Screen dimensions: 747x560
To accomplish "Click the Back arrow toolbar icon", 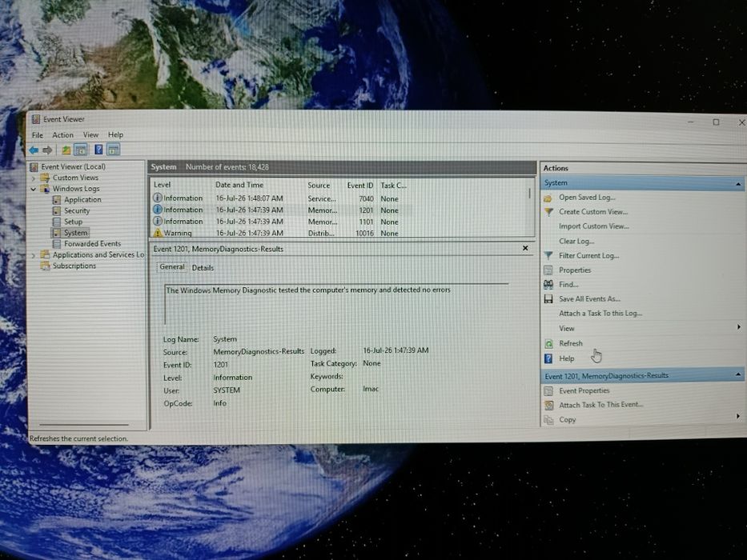I will [34, 150].
